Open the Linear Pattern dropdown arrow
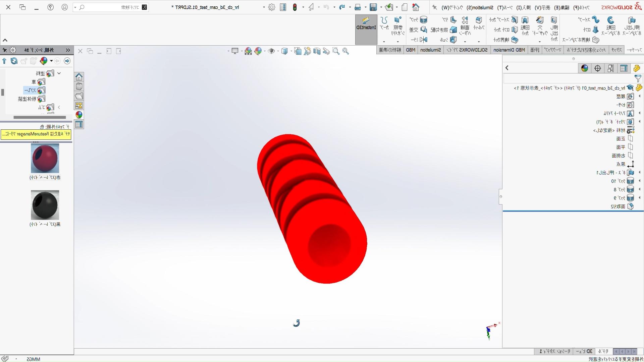Viewport: 644px width, 362px height. click(465, 42)
